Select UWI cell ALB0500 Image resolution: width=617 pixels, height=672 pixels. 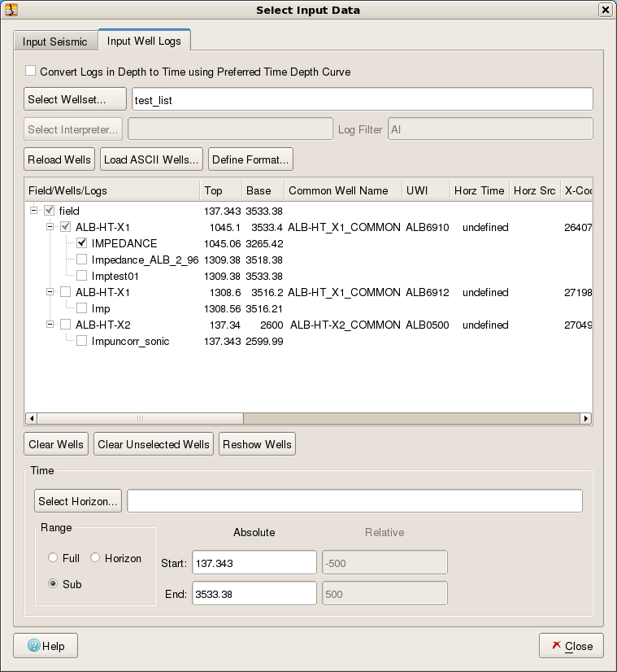pyautogui.click(x=428, y=325)
